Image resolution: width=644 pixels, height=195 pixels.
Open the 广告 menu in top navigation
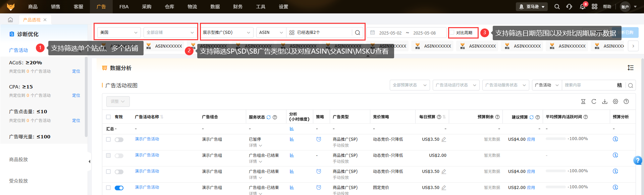coord(101,7)
